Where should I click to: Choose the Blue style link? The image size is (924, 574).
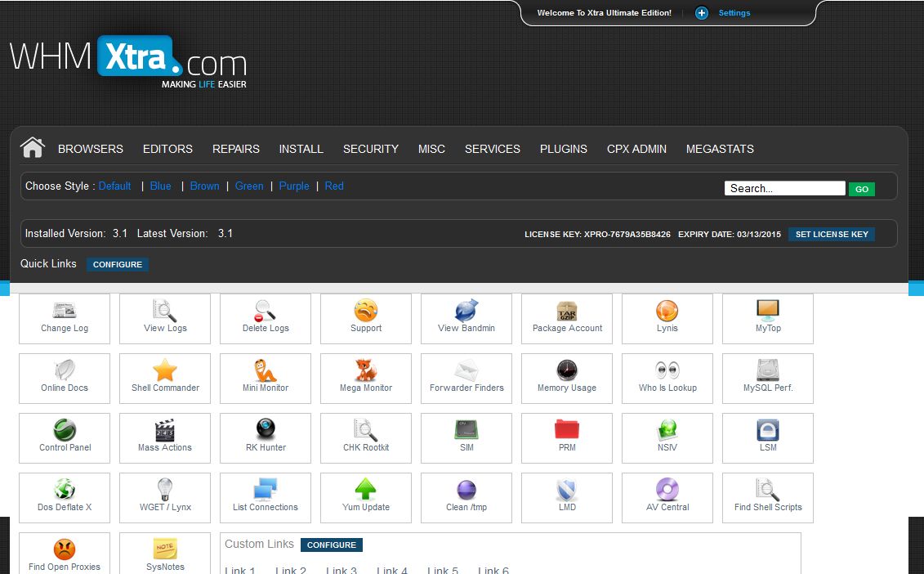tap(161, 186)
